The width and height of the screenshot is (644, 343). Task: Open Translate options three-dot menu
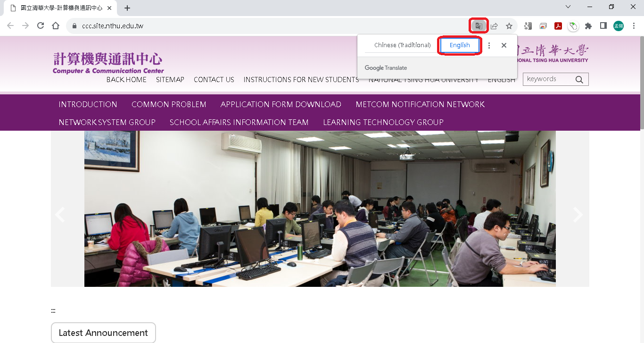pos(489,45)
